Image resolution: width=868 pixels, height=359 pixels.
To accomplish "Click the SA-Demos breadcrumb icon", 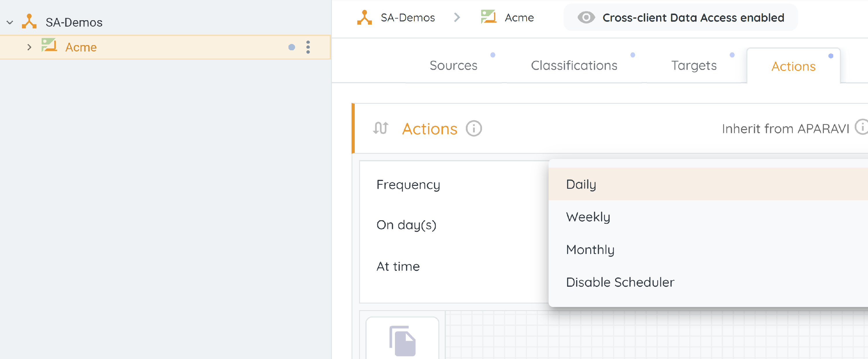I will point(364,17).
